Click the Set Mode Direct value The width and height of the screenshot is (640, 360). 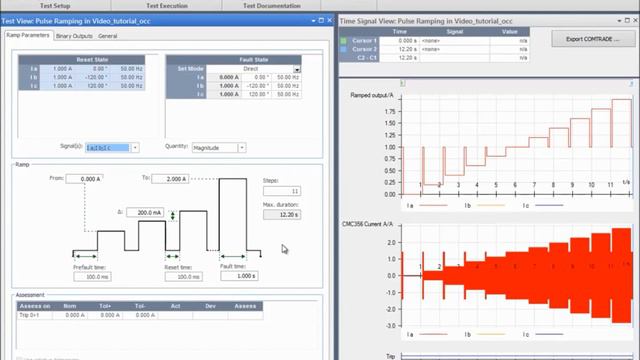point(250,69)
